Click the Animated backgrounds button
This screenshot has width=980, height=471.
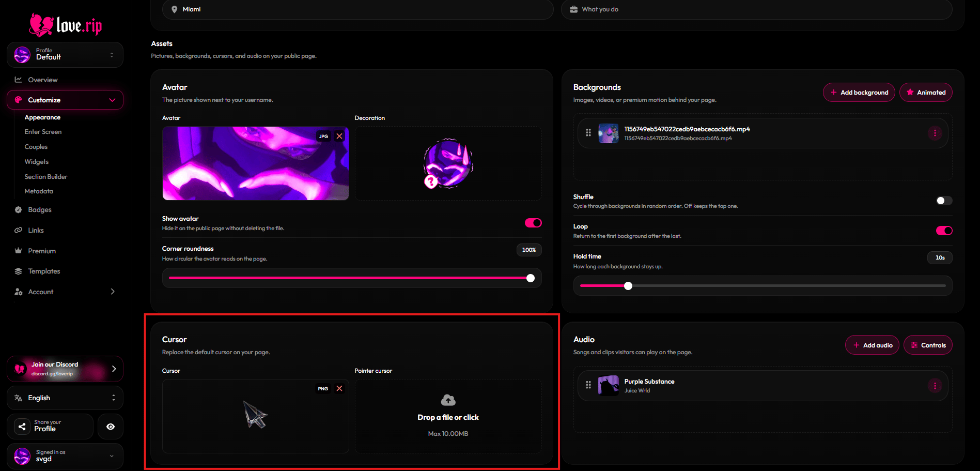point(926,93)
